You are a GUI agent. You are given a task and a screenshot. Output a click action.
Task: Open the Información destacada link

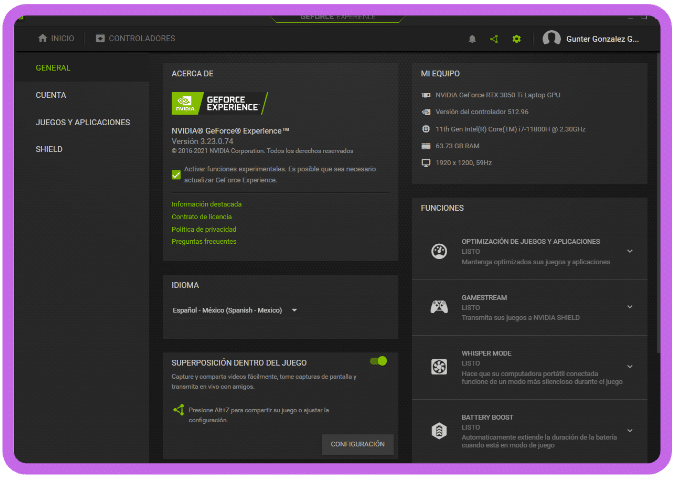click(x=206, y=204)
